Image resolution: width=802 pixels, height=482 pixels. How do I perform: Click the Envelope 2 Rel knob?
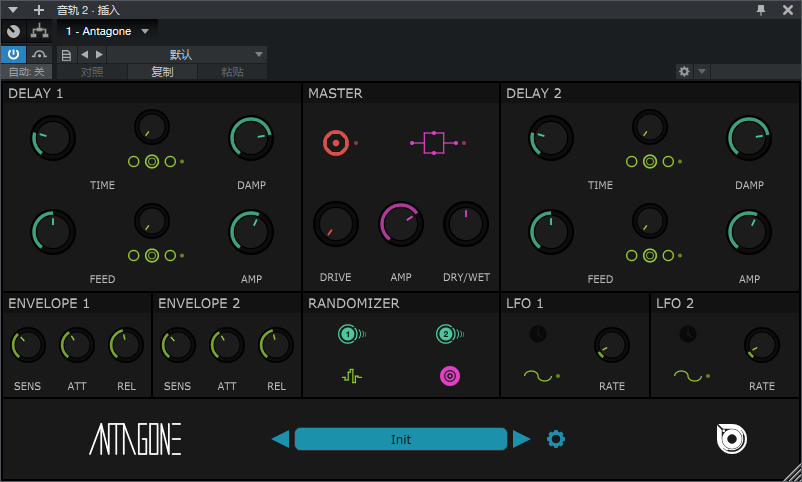(x=276, y=345)
